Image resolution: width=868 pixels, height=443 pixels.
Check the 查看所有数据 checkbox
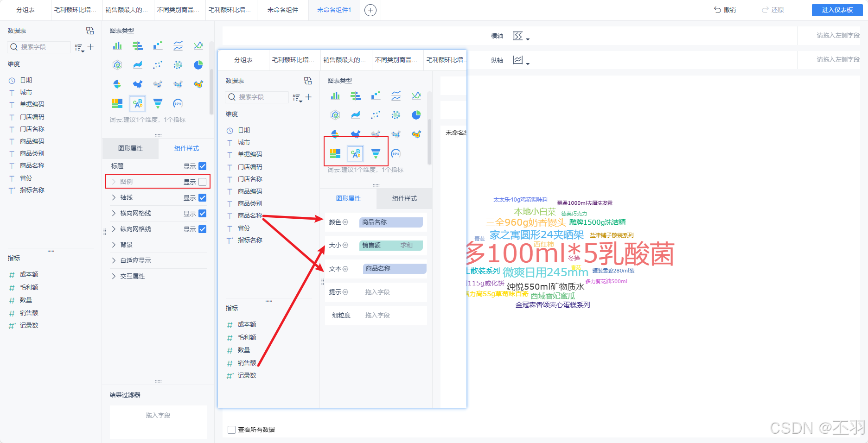232,430
